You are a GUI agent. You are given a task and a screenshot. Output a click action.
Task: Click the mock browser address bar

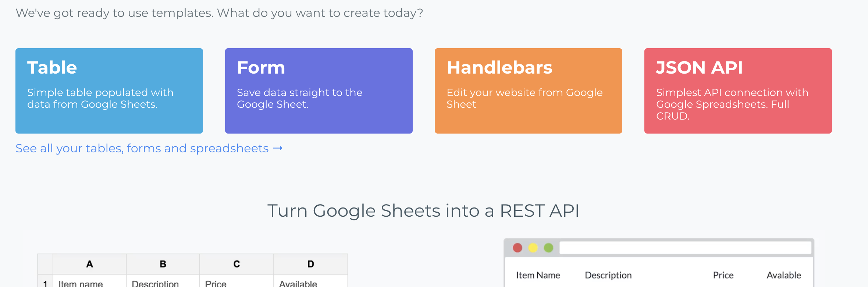pyautogui.click(x=685, y=248)
